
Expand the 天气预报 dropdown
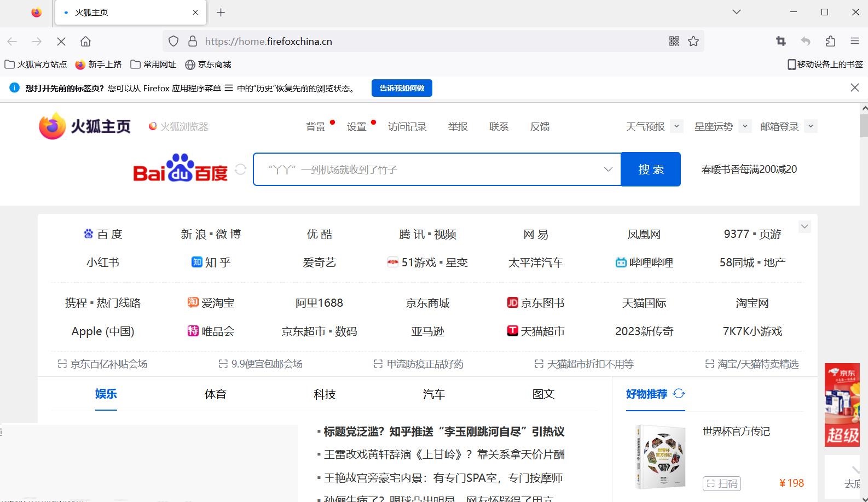coord(676,126)
